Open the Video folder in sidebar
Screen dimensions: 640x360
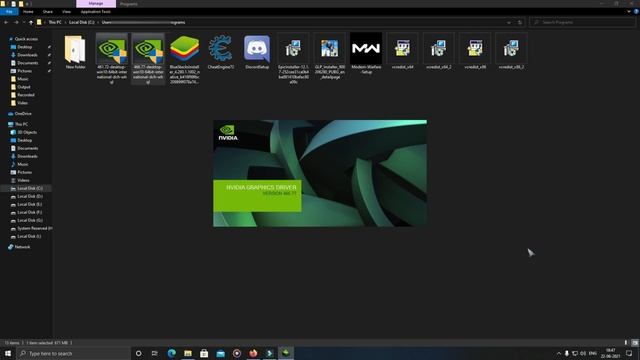22,103
